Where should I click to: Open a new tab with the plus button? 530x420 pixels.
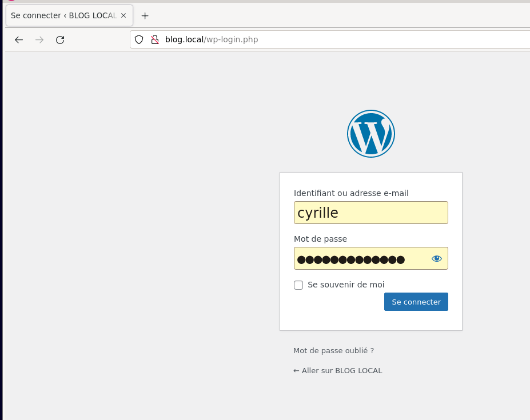tap(145, 16)
